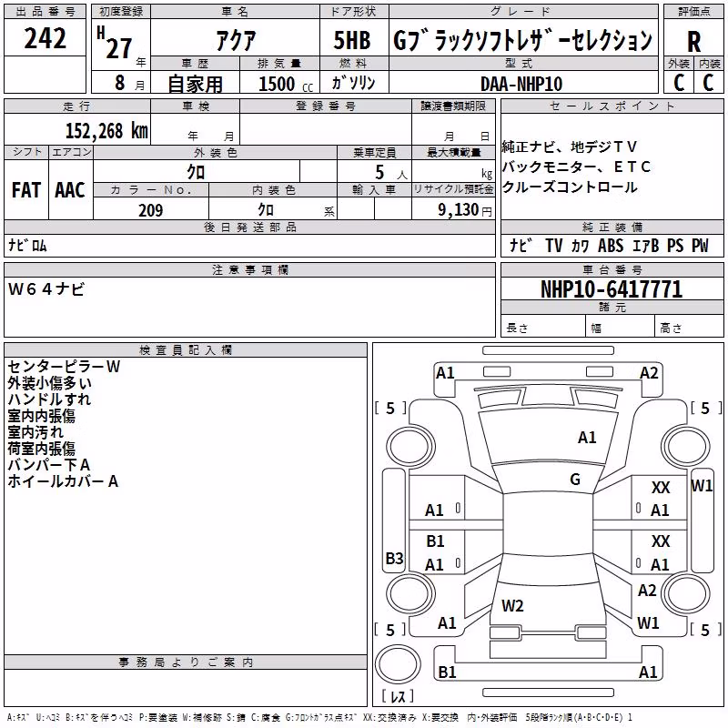This screenshot has width=728, height=728.
Task: Click the header セールスポイント
Action: click(x=612, y=106)
